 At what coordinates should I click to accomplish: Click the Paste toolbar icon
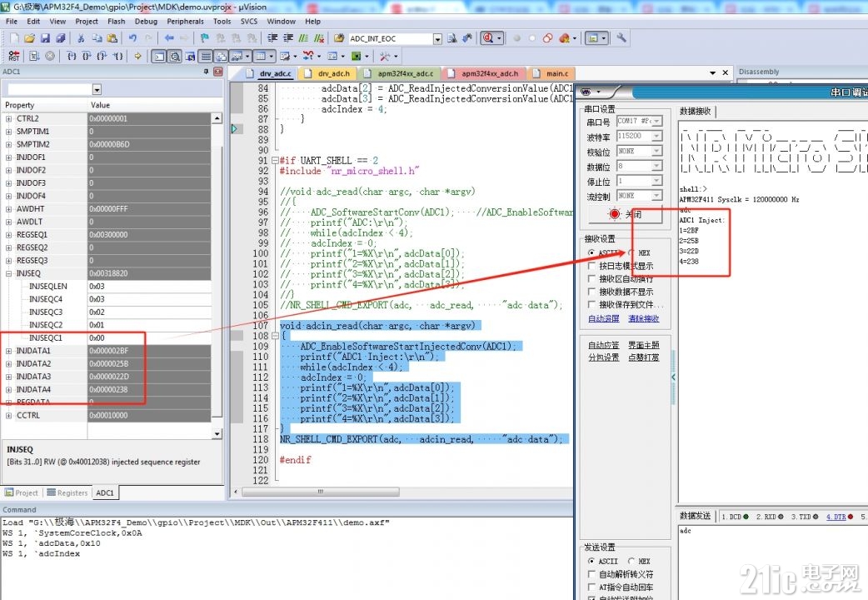112,38
